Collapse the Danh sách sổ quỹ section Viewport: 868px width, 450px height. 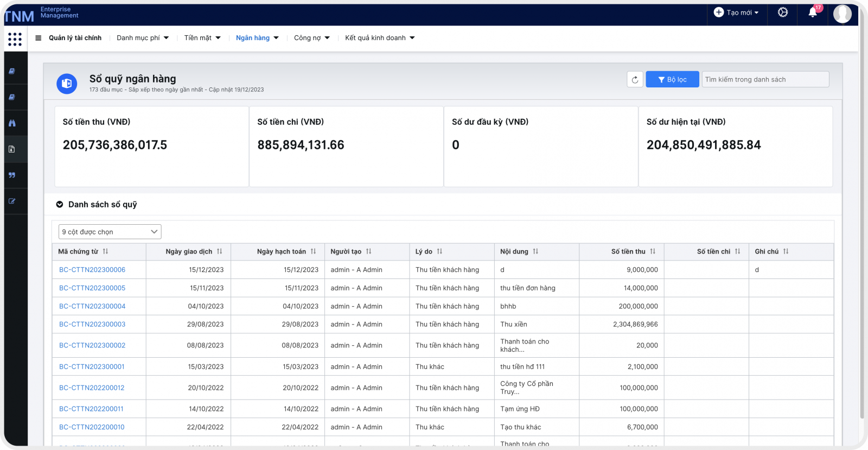tap(60, 205)
